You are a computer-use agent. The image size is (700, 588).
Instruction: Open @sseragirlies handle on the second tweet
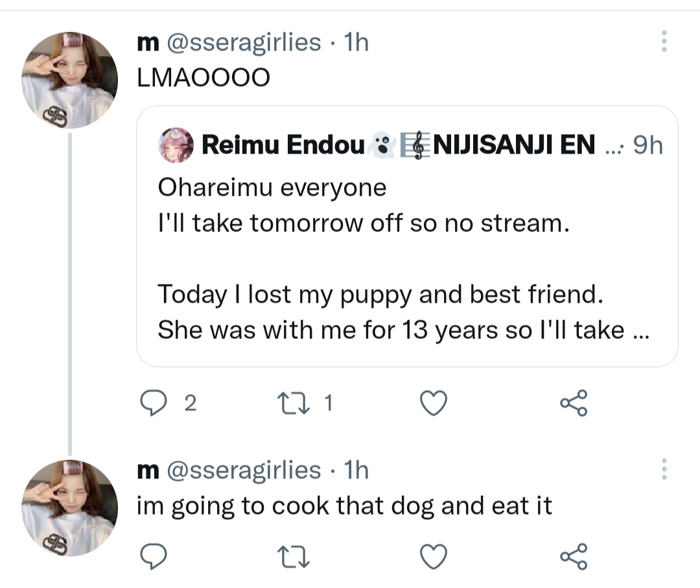click(244, 470)
